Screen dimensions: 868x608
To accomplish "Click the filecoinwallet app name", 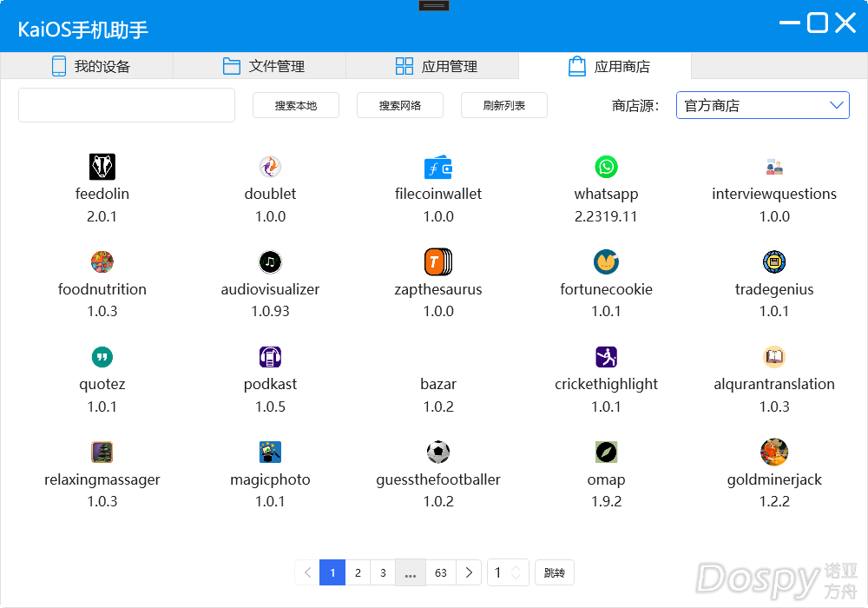I will tap(438, 195).
